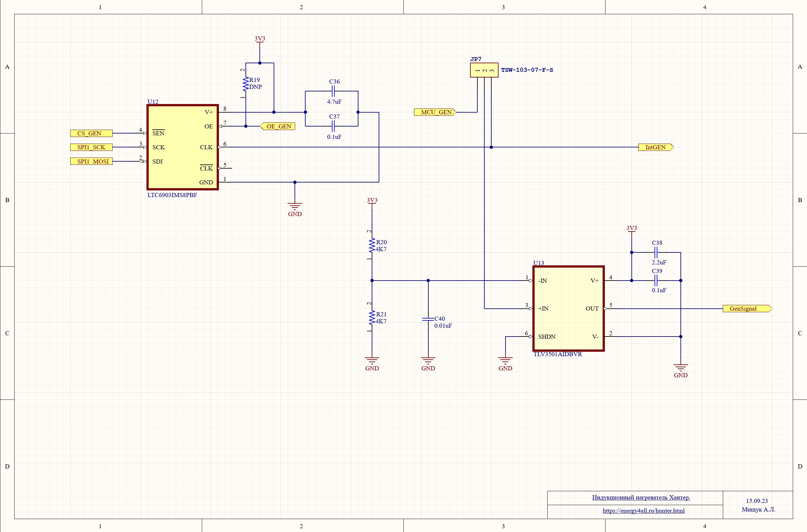Click the SDI pin label on U12
Screen dimensions: 807x532
[158, 162]
